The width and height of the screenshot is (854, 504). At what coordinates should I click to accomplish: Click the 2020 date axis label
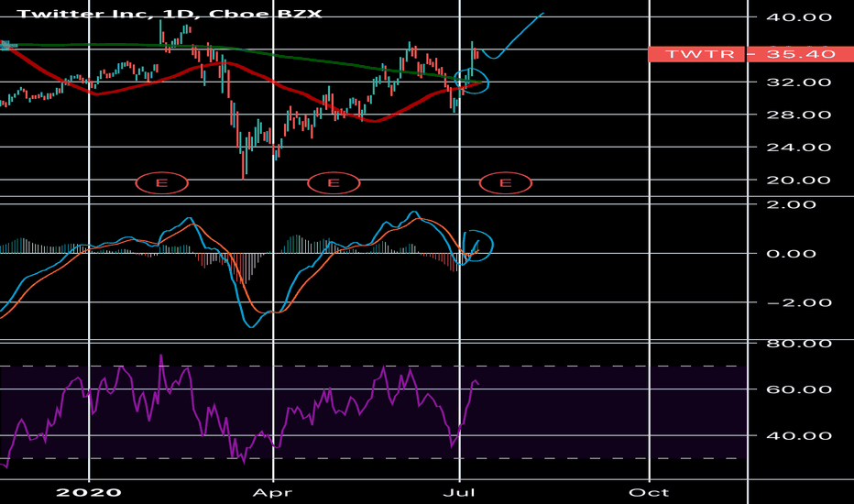tap(89, 493)
